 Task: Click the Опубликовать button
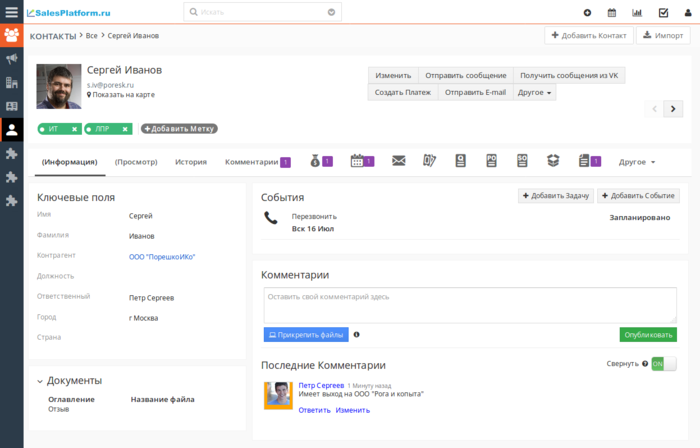pyautogui.click(x=648, y=335)
